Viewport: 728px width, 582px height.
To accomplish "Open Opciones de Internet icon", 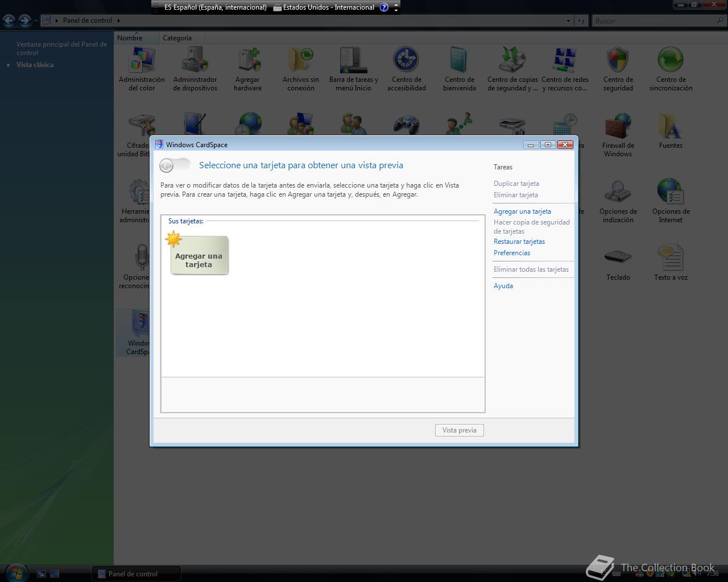I will click(x=671, y=201).
